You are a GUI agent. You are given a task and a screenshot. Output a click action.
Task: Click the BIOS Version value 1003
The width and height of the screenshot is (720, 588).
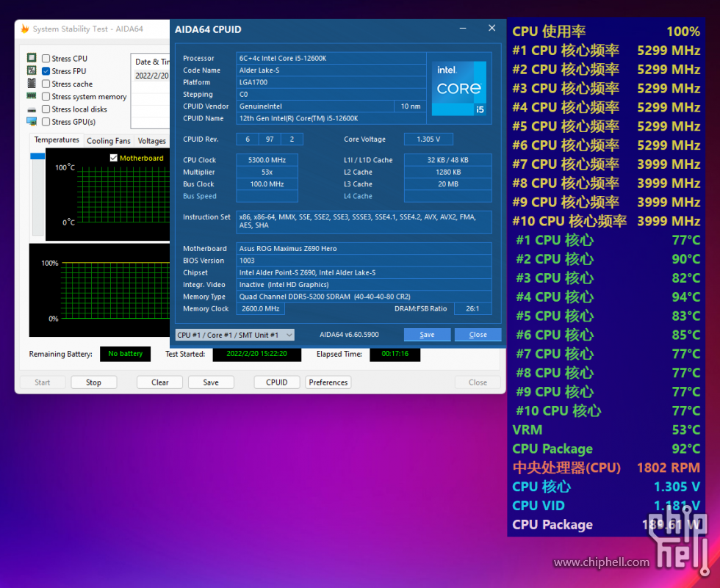coord(364,261)
